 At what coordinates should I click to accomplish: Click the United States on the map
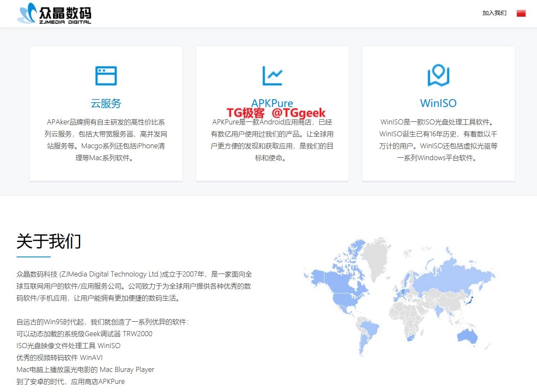tap(346, 300)
